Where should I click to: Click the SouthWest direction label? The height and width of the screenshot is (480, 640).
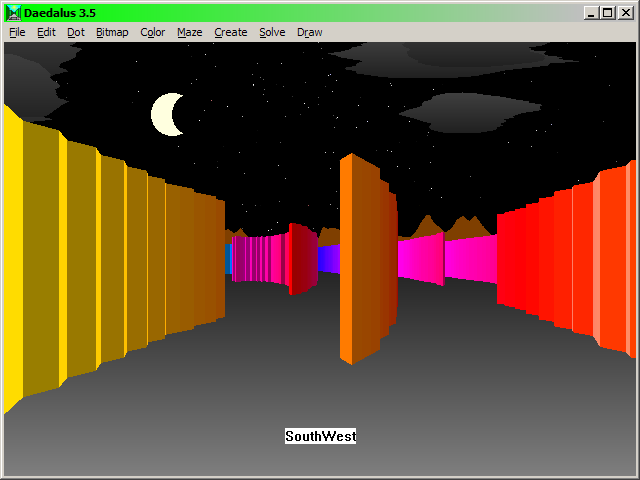320,436
